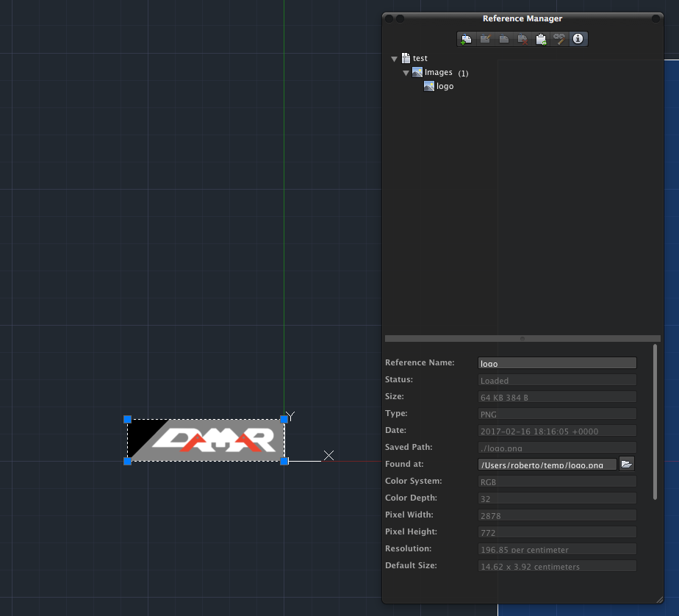The height and width of the screenshot is (616, 679).
Task: Detach the selected reference
Action: [522, 39]
